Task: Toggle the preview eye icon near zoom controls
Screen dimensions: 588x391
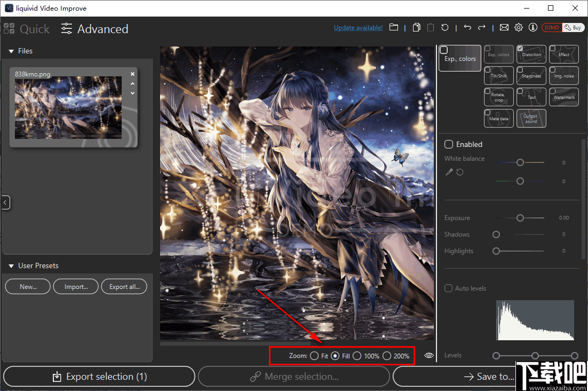Action: click(428, 355)
